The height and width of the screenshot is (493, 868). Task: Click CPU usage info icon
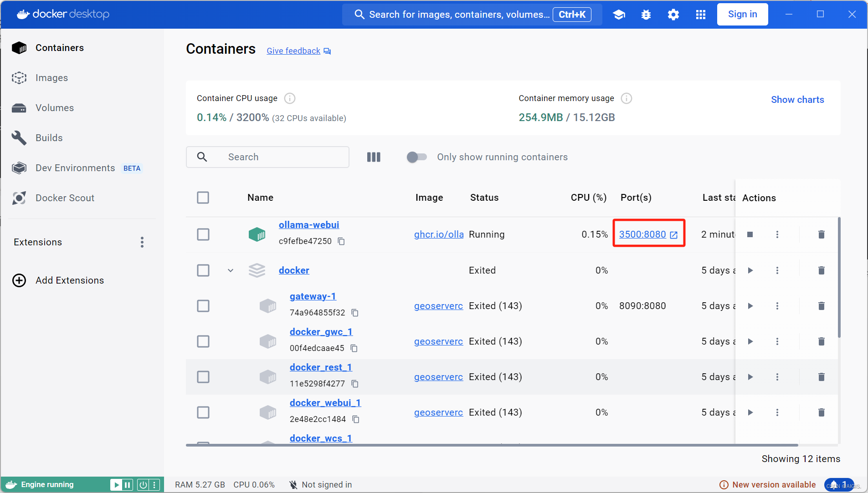pos(290,98)
